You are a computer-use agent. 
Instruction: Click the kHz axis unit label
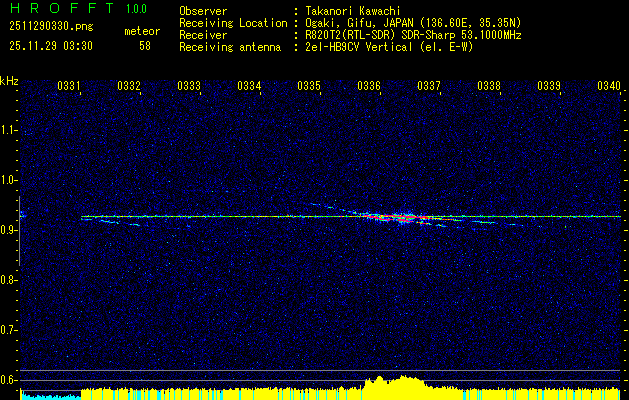click(x=9, y=81)
